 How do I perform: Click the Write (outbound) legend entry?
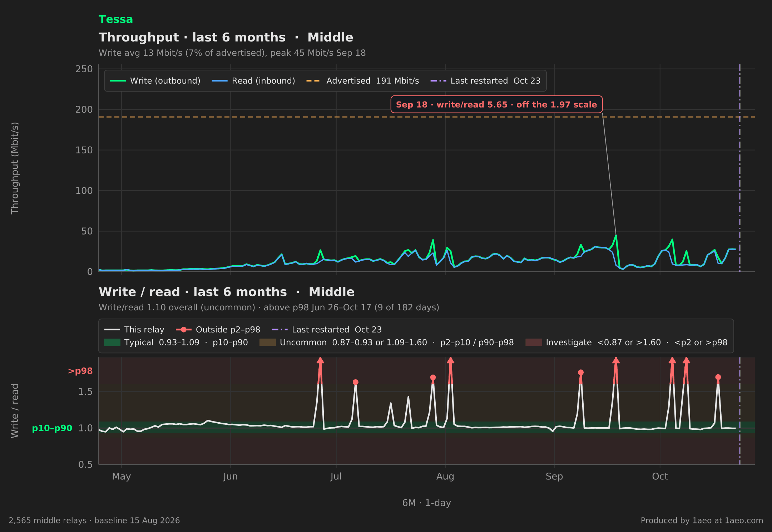click(155, 81)
